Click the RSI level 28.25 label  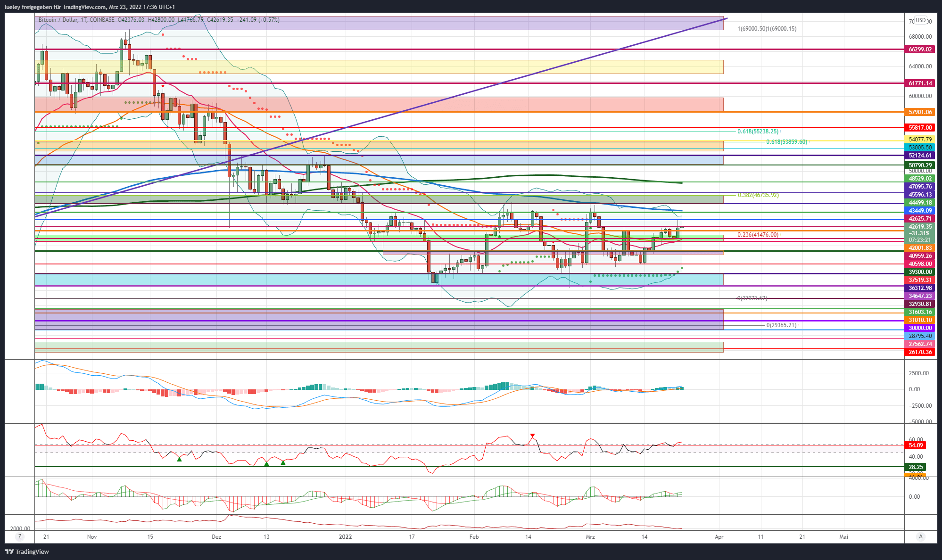click(916, 467)
